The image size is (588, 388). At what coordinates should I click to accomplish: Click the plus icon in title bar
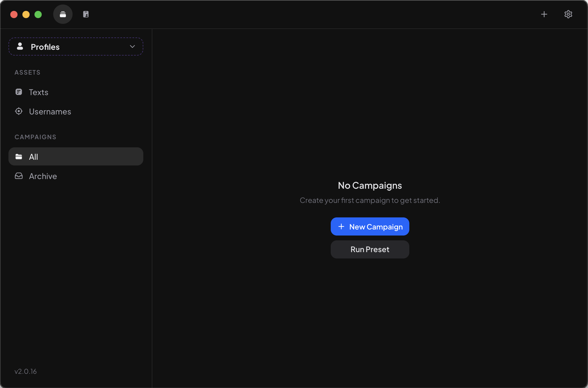pos(544,14)
